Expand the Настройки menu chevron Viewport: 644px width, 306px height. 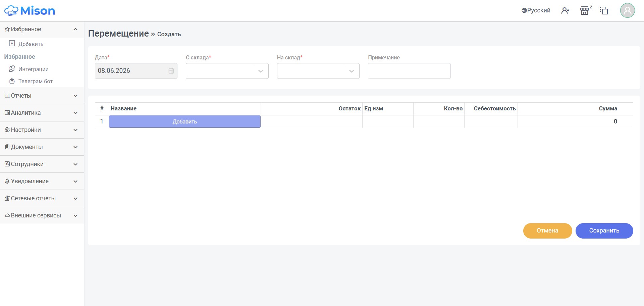click(x=75, y=130)
